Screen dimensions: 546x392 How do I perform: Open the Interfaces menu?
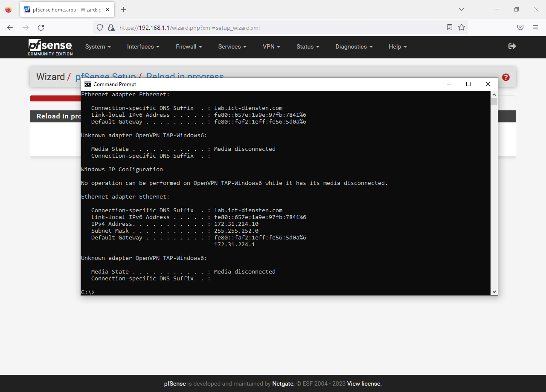tap(143, 47)
